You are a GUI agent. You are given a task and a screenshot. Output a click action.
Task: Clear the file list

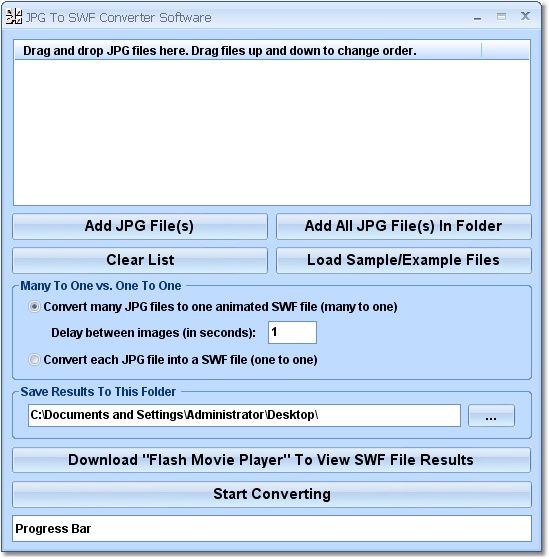coord(140,260)
